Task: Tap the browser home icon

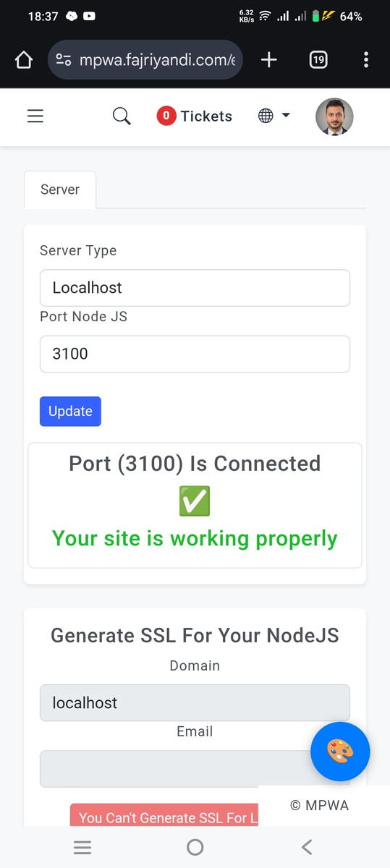Action: [24, 60]
